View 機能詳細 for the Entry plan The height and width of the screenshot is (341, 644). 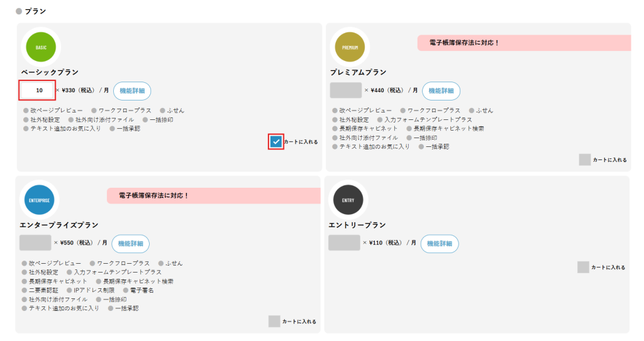pos(440,244)
